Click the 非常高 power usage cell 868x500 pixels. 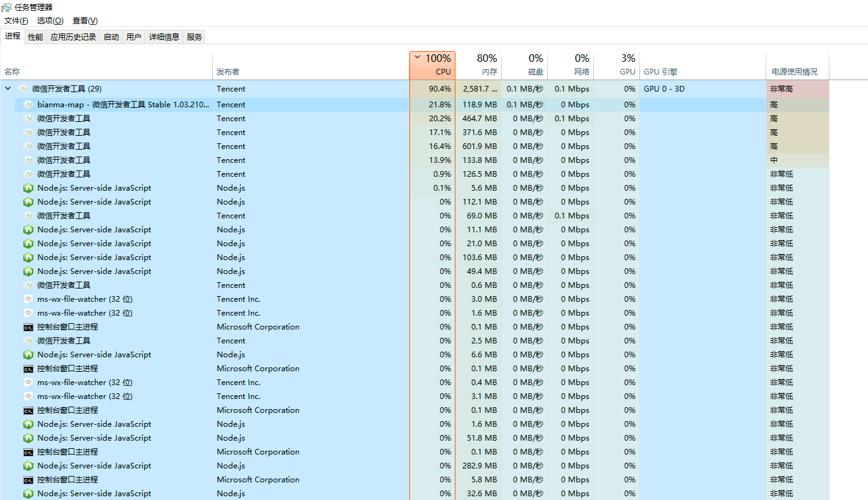[797, 89]
